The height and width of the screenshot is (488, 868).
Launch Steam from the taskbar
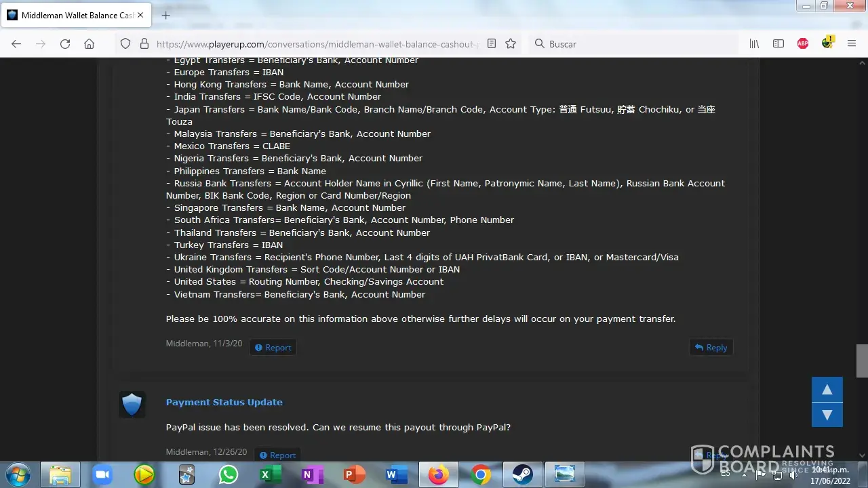click(522, 474)
